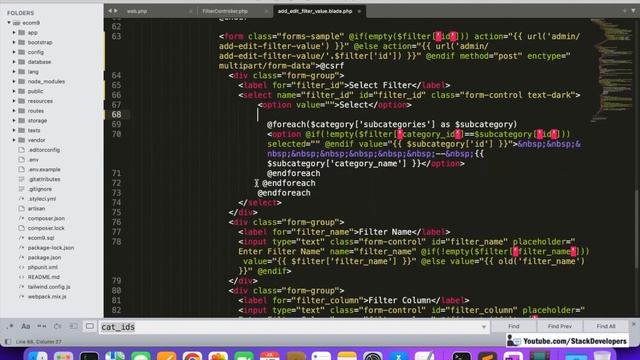Expand the lang folder
The width and height of the screenshot is (640, 360).
[14, 72]
